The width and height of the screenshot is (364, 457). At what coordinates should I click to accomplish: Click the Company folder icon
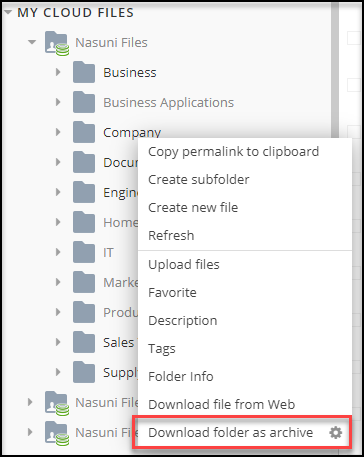tap(84, 132)
